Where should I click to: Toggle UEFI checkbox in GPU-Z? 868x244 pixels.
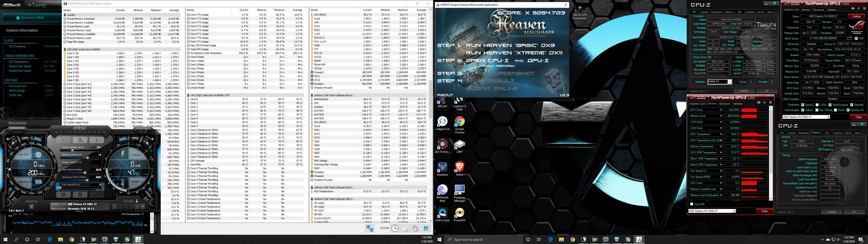[856, 38]
